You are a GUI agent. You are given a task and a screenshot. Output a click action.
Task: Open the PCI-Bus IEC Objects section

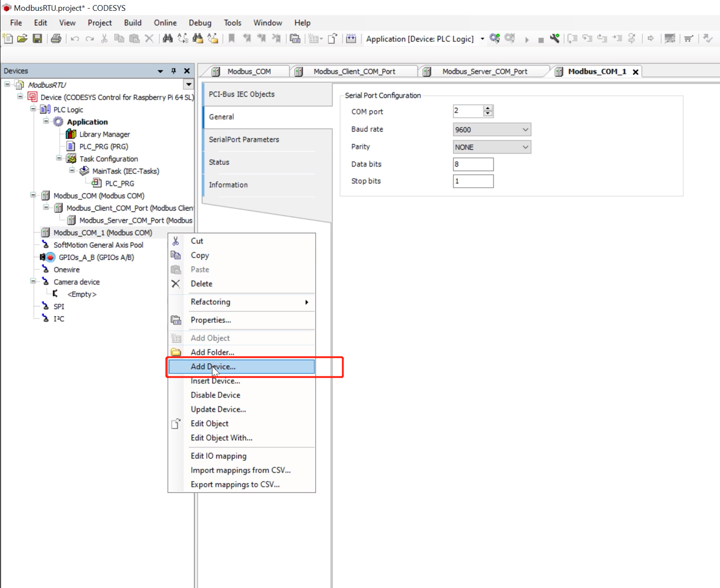[266, 94]
